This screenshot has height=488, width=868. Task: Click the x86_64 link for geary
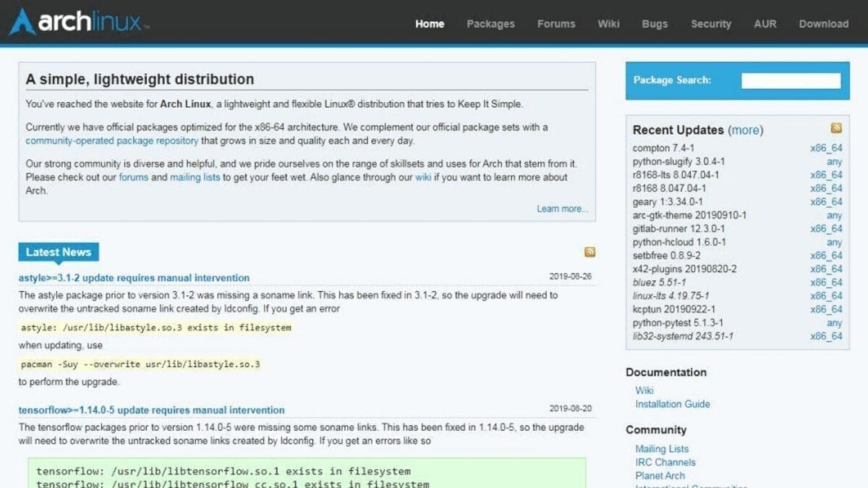826,202
